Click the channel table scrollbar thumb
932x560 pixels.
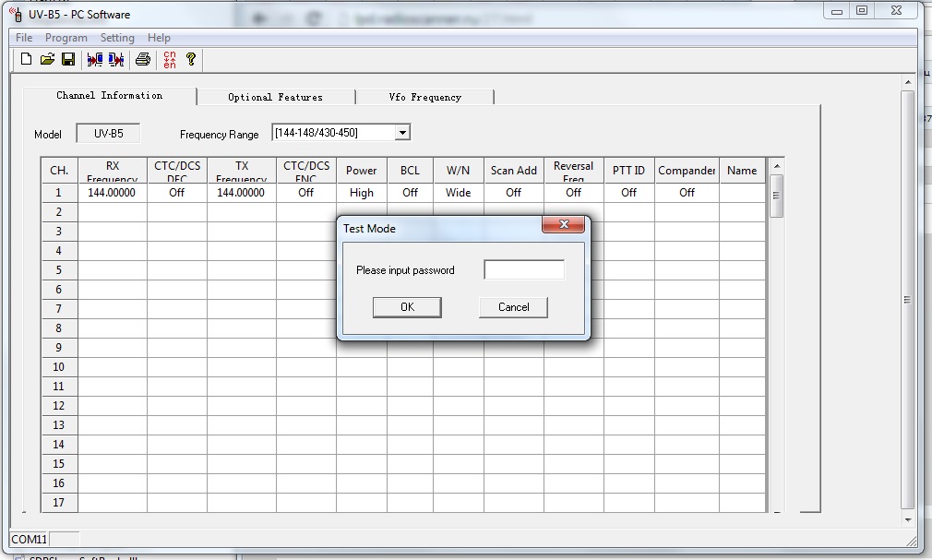776,196
